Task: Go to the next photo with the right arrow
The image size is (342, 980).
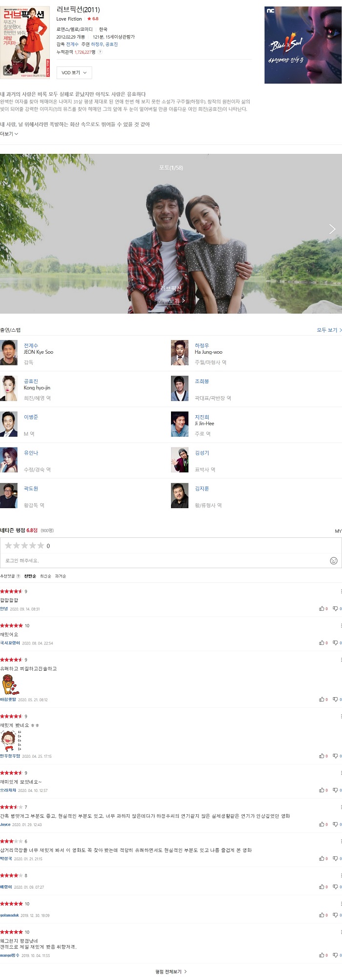Action: 332,229
